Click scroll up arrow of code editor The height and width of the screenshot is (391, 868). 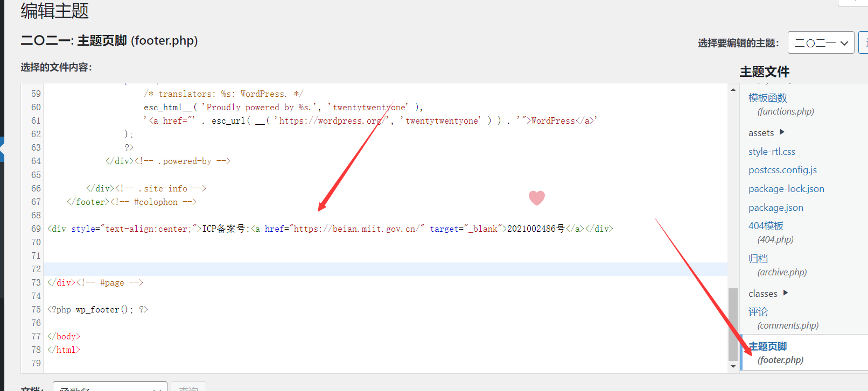[x=733, y=89]
